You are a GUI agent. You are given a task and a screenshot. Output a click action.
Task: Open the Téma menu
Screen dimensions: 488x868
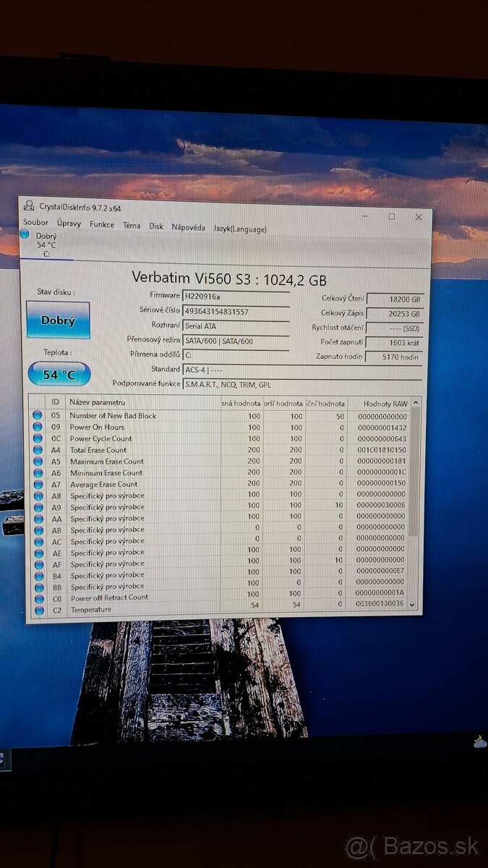pos(132,225)
